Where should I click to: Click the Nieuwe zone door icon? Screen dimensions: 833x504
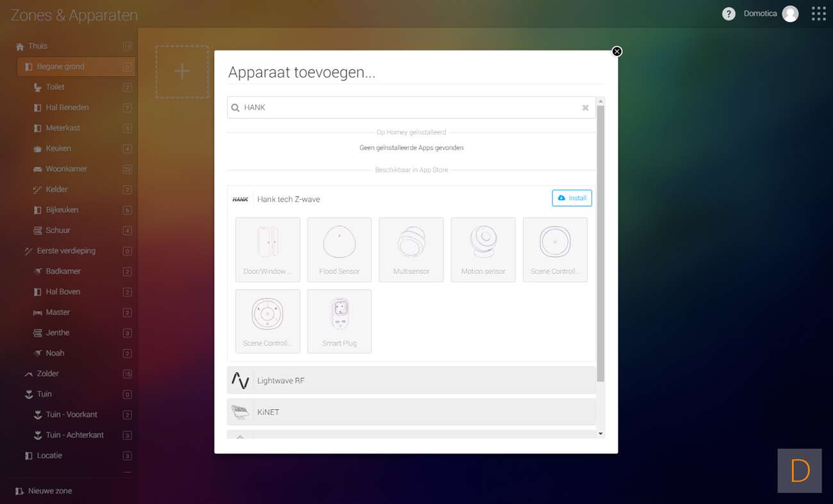click(x=20, y=491)
